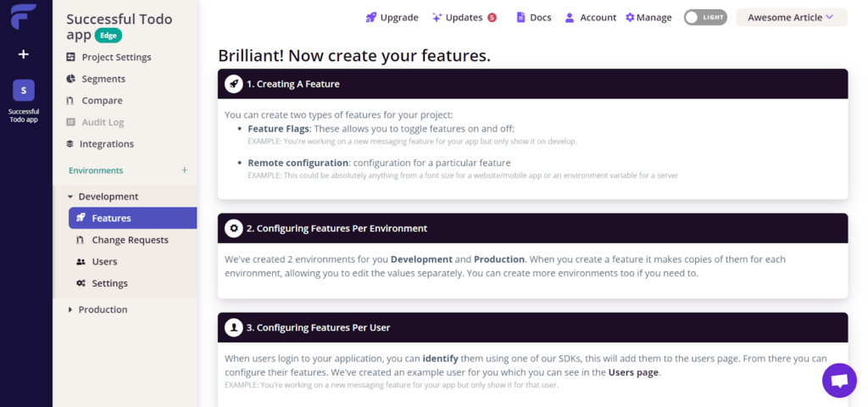Click the bold Users page link
This screenshot has height=407, width=868.
633,372
